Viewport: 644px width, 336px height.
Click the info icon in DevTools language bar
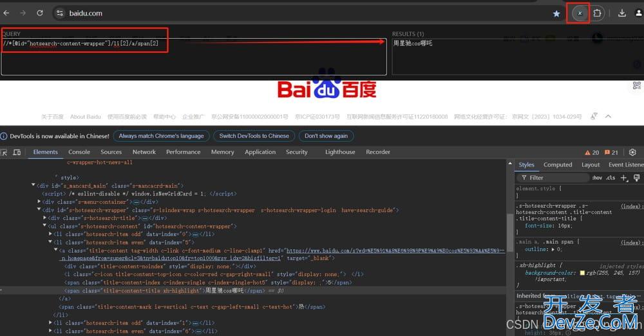pos(4,136)
